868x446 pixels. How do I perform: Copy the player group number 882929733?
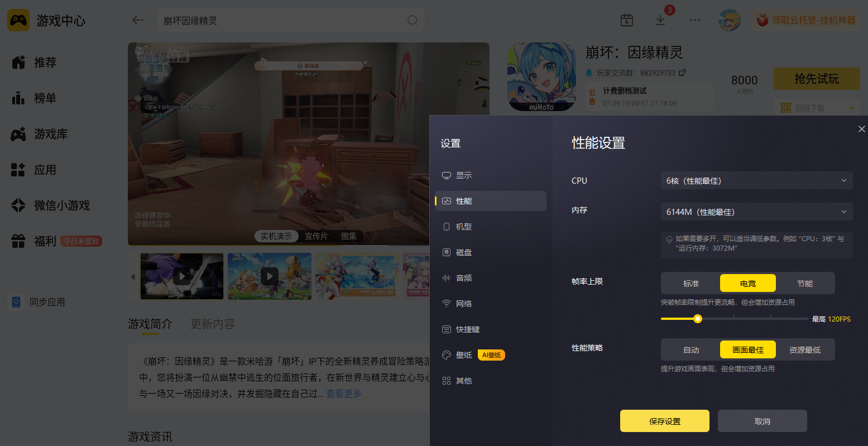(682, 73)
